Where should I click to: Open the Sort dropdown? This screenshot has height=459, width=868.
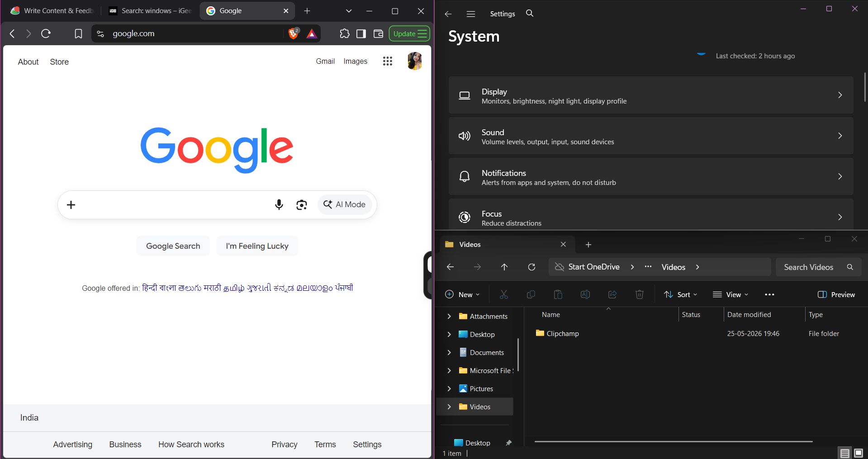point(681,294)
